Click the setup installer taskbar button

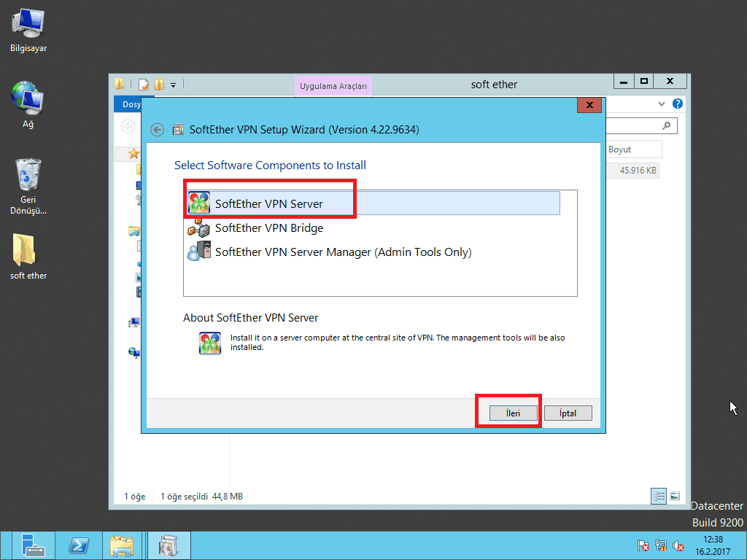[x=169, y=545]
